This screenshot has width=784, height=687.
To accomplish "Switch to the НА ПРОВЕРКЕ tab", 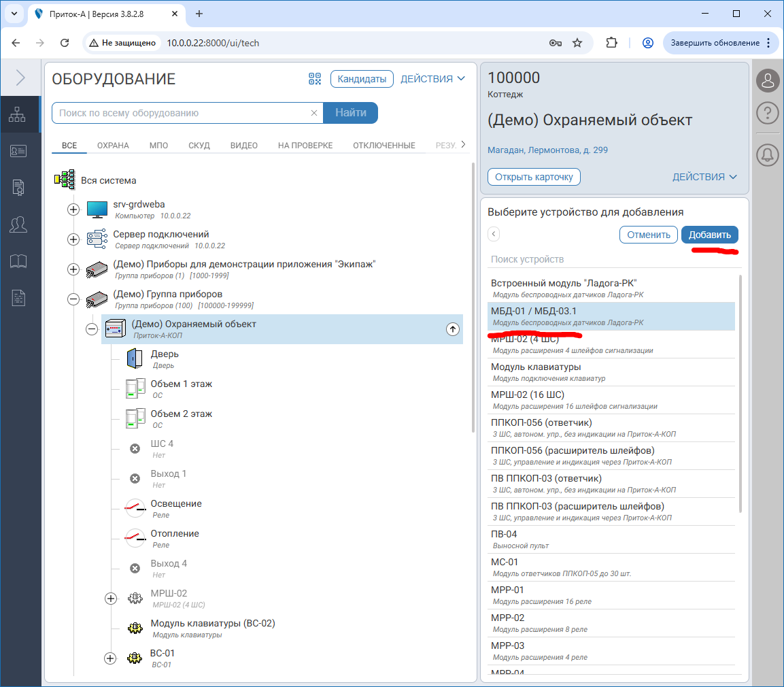I will tap(305, 146).
